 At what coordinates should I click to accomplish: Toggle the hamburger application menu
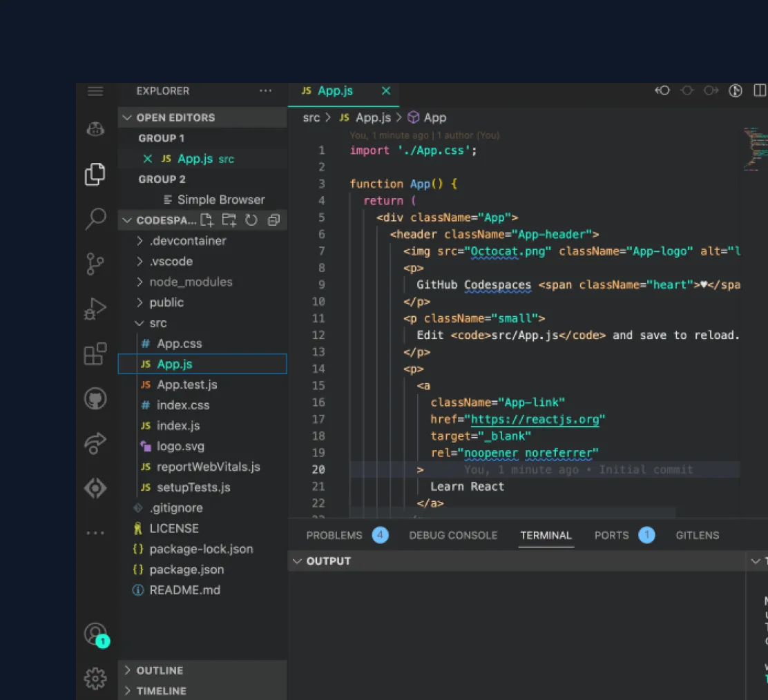(95, 91)
